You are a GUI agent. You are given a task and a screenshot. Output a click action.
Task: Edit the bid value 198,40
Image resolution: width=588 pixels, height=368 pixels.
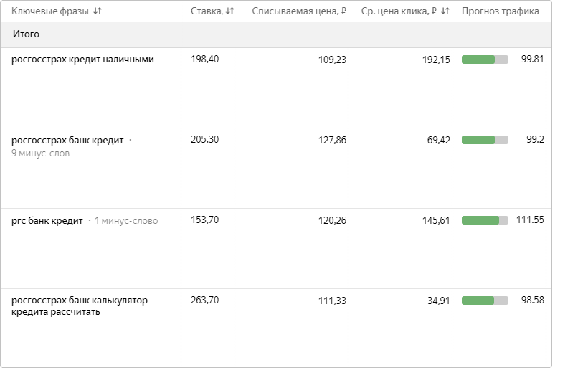pos(205,59)
